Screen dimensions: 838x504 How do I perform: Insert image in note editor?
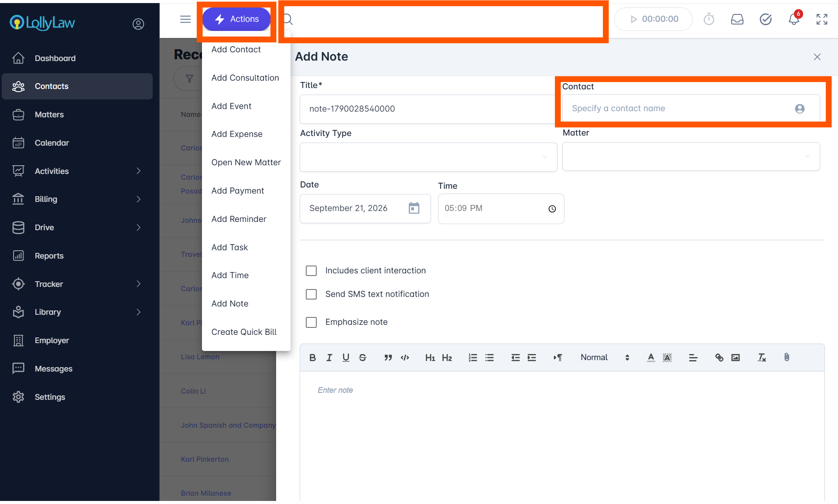click(x=735, y=358)
